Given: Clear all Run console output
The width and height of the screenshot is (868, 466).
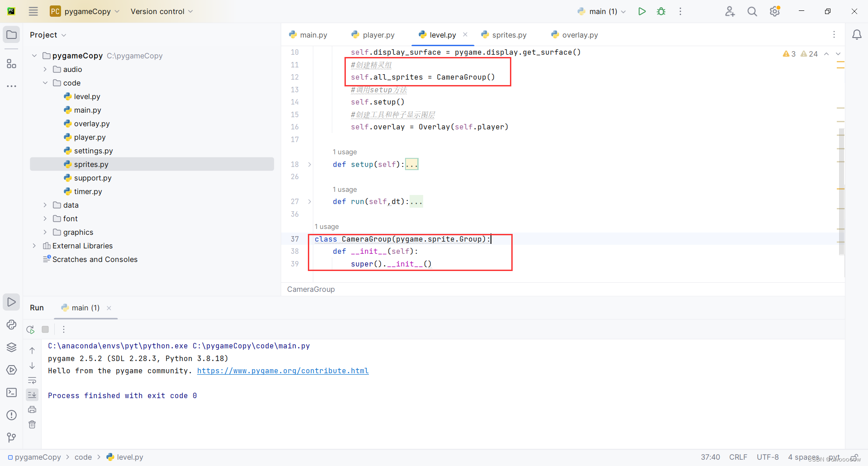Looking at the screenshot, I should (32, 424).
